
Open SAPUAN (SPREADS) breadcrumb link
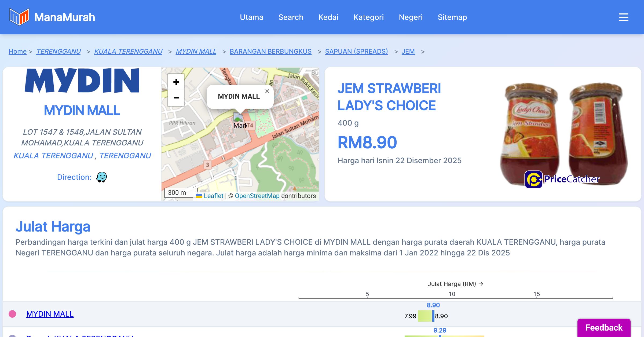pos(356,51)
